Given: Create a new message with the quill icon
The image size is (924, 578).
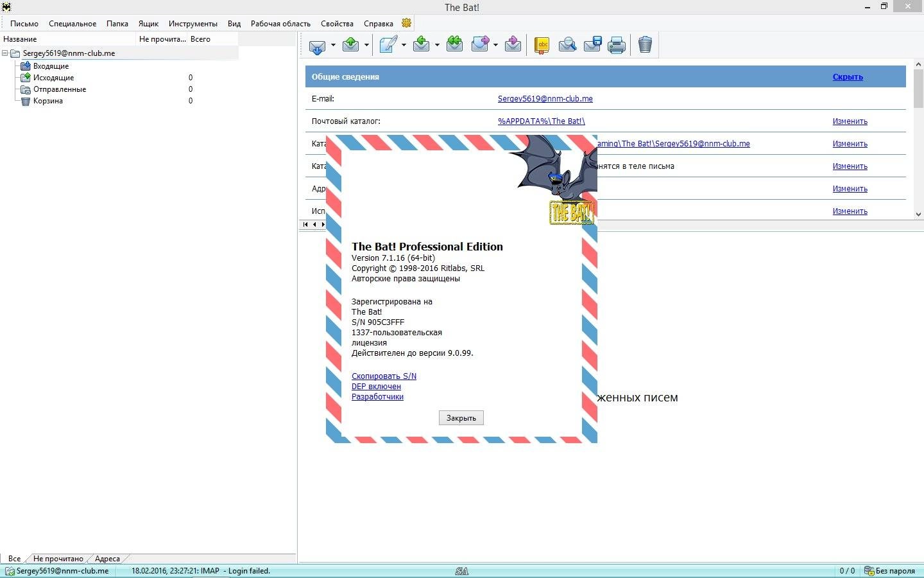Looking at the screenshot, I should [x=388, y=45].
